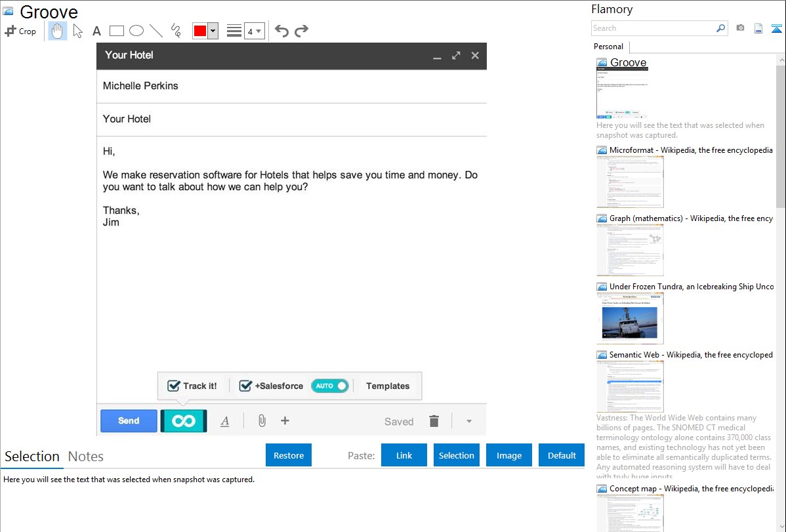Click the Restore button
Screen dimensions: 786x532
pos(289,455)
